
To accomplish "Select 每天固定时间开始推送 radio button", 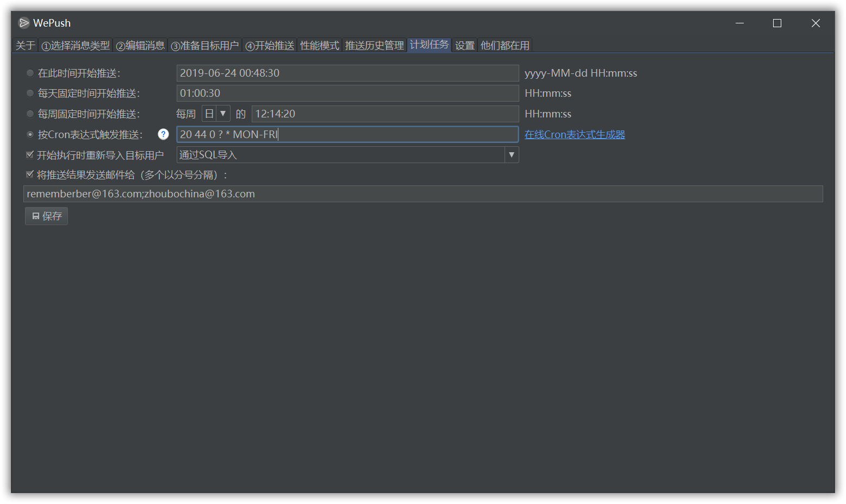I will pos(30,94).
